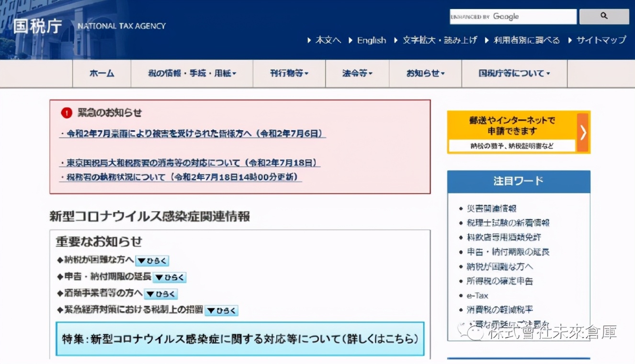Click the red exclamation icon beside 緊急のお知らせ
This screenshot has width=635, height=364.
tap(67, 113)
